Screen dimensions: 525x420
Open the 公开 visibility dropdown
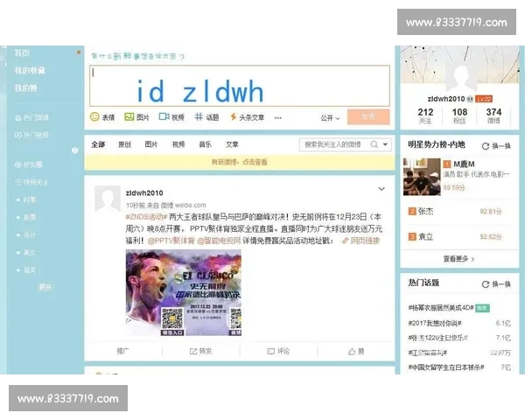(330, 118)
